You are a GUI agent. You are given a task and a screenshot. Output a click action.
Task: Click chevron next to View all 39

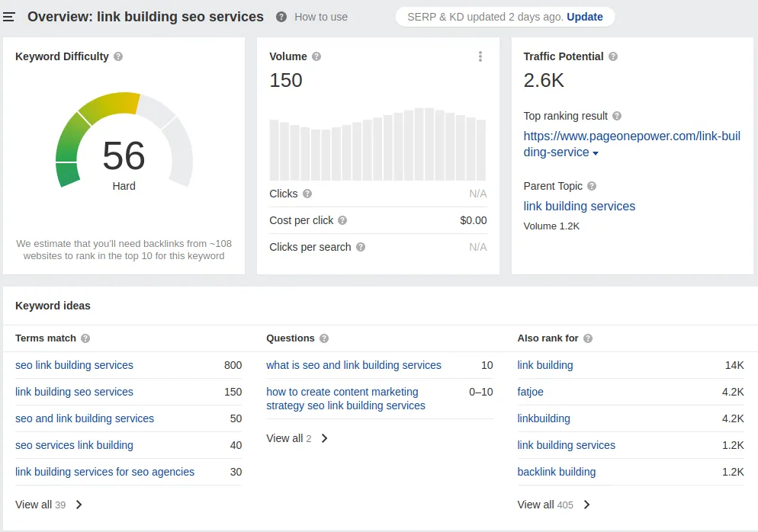(79, 505)
